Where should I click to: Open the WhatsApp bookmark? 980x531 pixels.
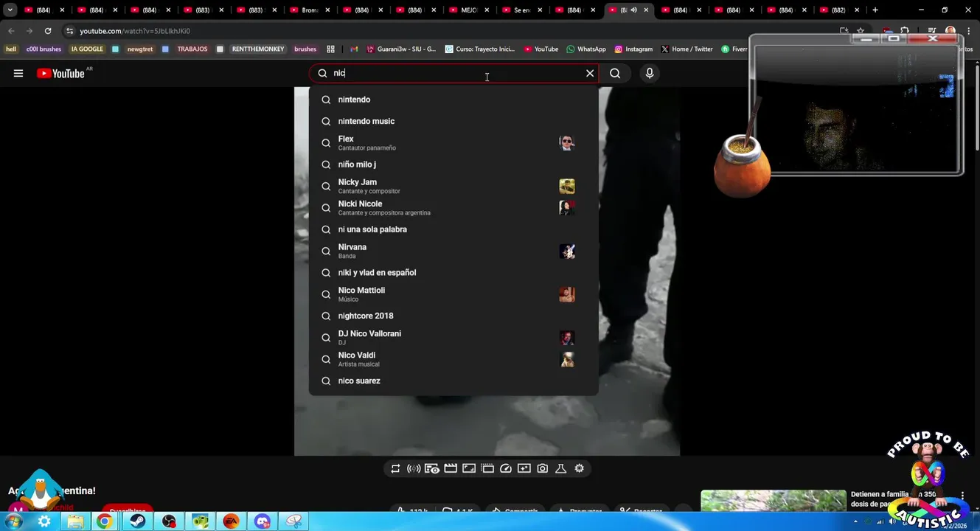586,49
